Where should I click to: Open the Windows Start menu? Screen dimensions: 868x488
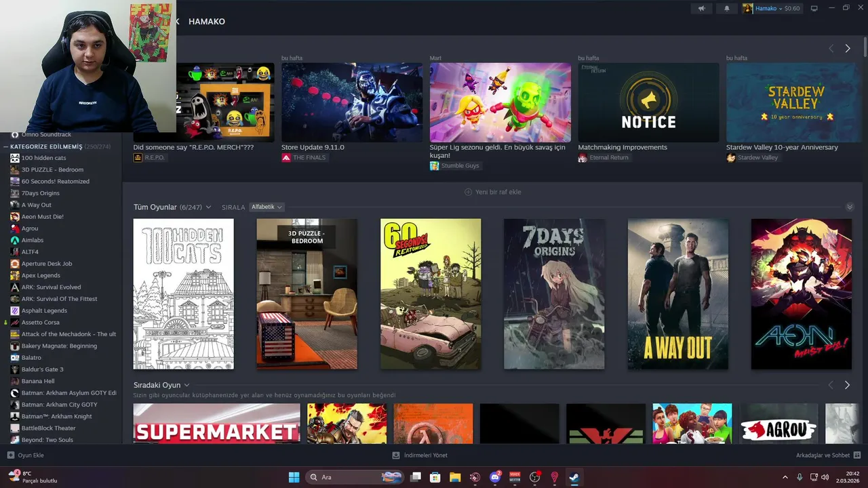[294, 477]
